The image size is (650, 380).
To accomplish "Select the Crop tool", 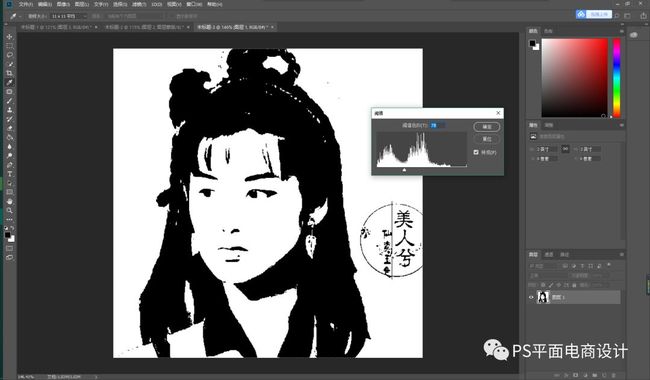I will [x=9, y=73].
